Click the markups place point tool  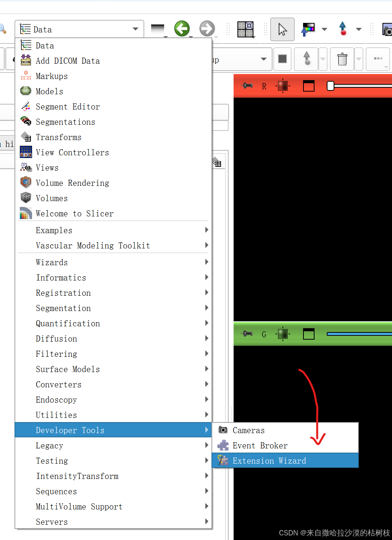tap(343, 29)
